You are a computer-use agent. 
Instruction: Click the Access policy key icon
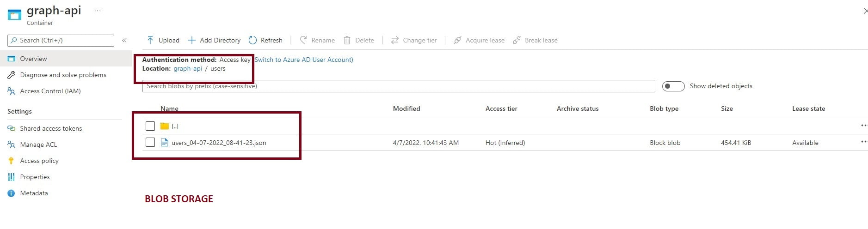point(12,161)
